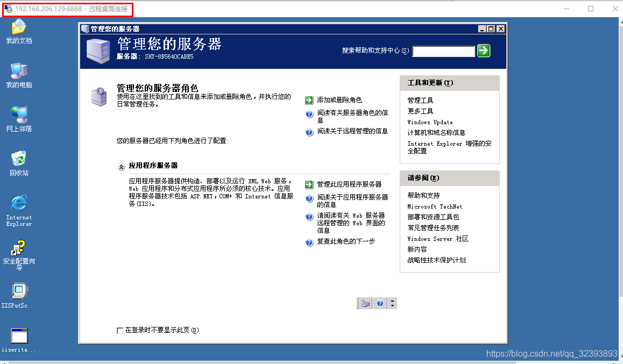Visit Windows Server 社区 link

point(438,239)
